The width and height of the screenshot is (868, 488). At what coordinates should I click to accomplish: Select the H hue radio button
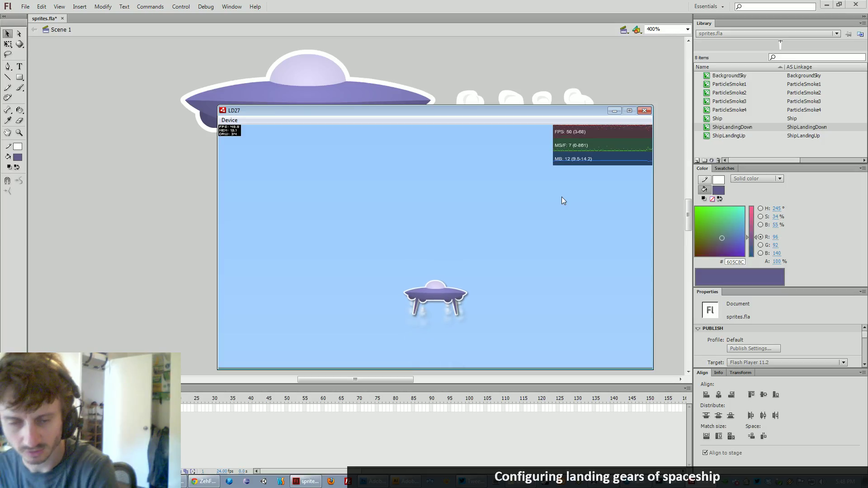[x=760, y=208]
